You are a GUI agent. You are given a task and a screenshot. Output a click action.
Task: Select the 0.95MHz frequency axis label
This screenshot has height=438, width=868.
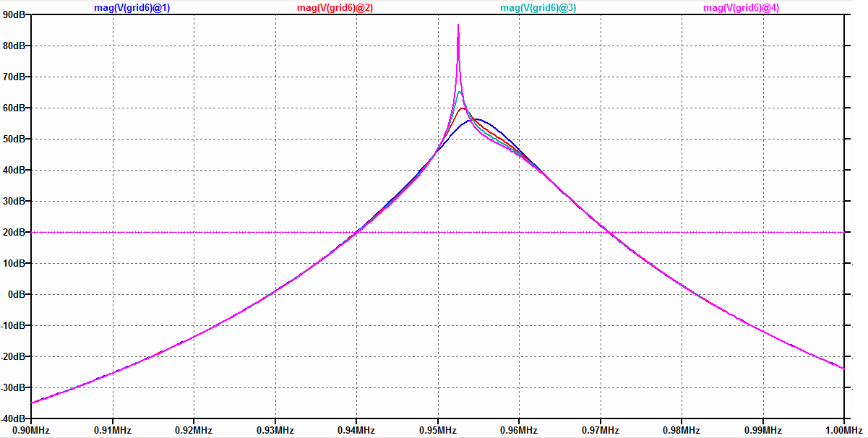(x=437, y=430)
